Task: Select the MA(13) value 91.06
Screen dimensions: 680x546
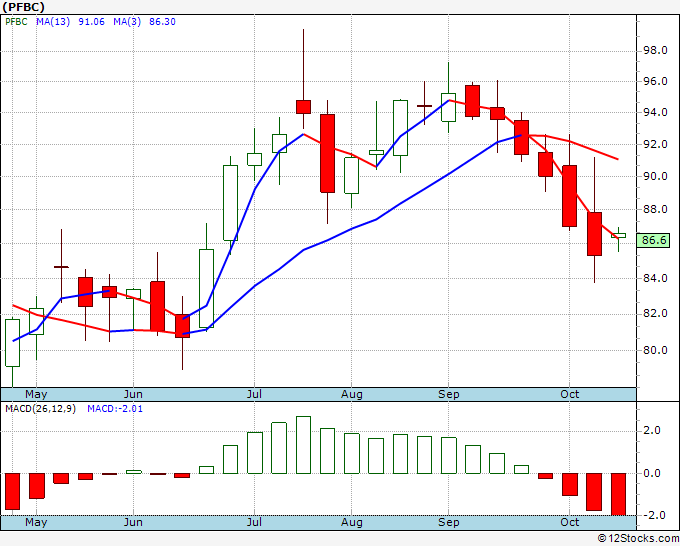Action: (x=92, y=22)
